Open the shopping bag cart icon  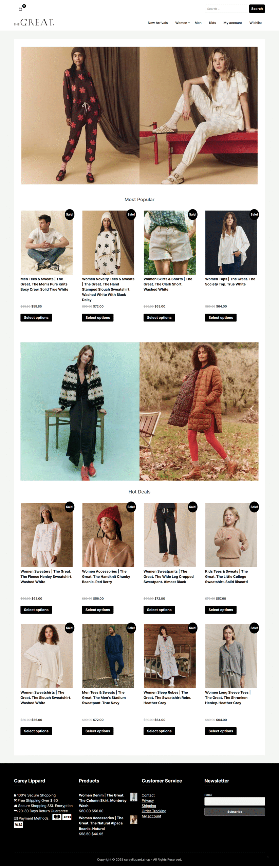pos(20,9)
